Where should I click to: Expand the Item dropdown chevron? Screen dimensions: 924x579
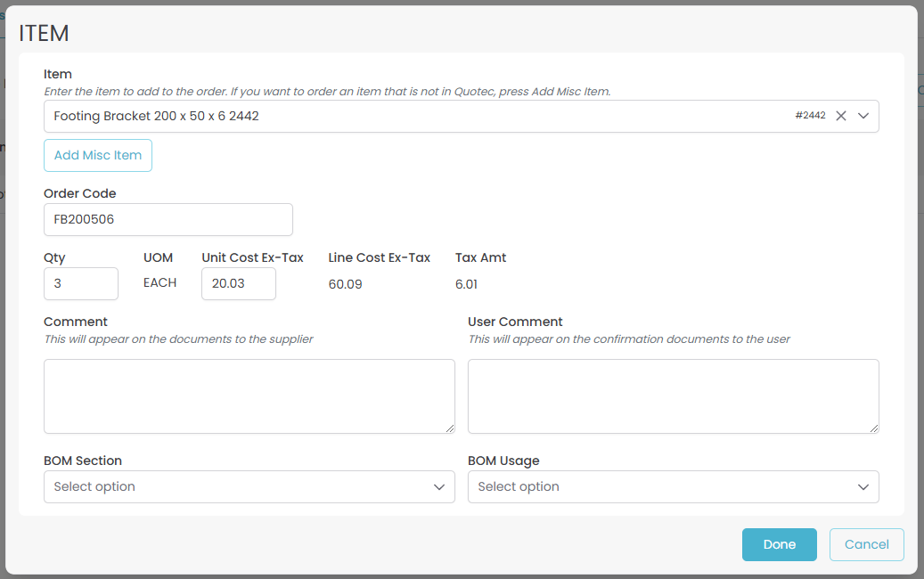click(863, 116)
